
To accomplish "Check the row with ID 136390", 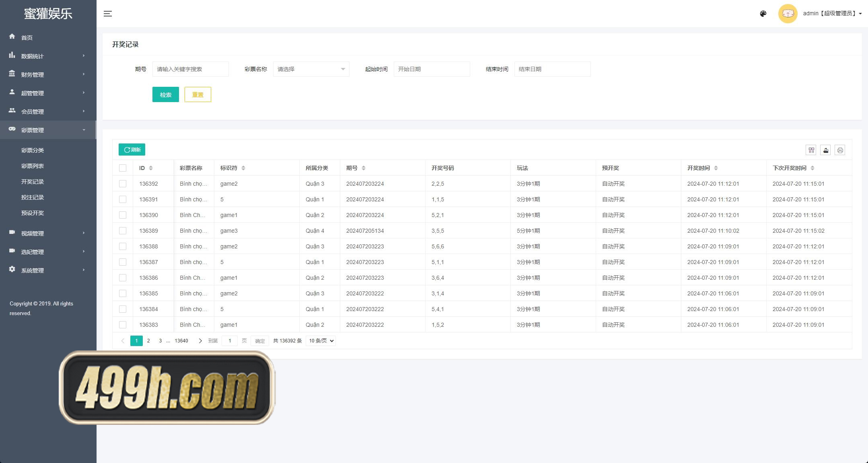I will pyautogui.click(x=123, y=215).
